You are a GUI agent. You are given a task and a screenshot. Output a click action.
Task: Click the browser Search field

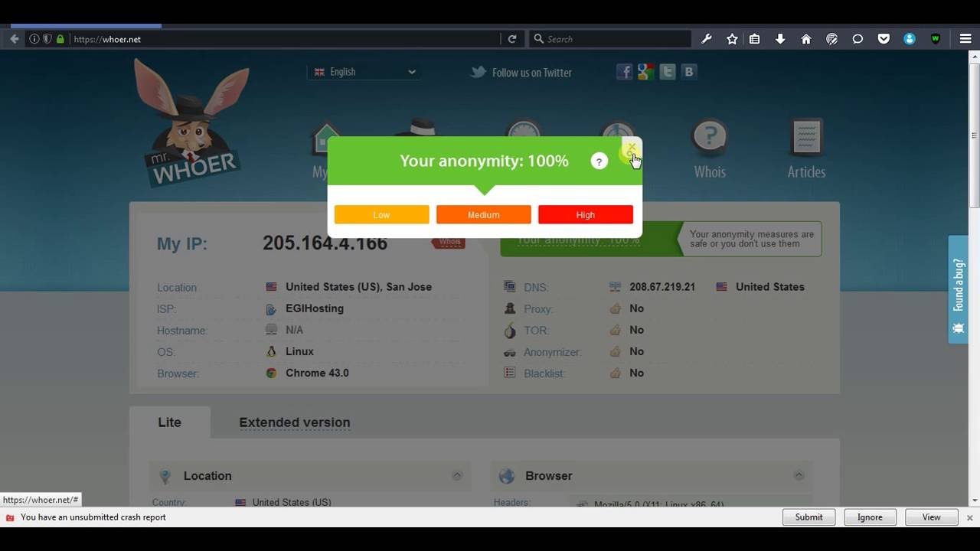pyautogui.click(x=610, y=39)
